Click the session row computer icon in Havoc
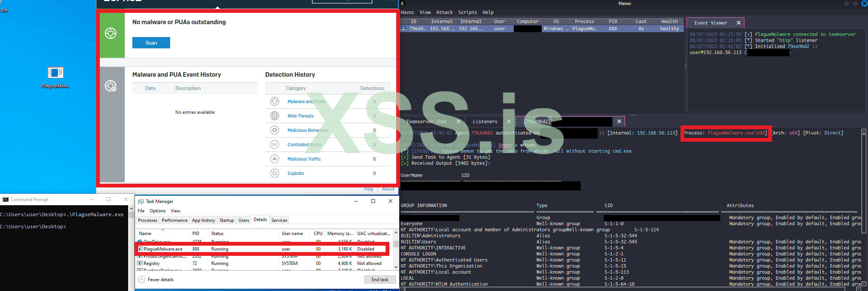This screenshot has height=291, width=868. [404, 28]
